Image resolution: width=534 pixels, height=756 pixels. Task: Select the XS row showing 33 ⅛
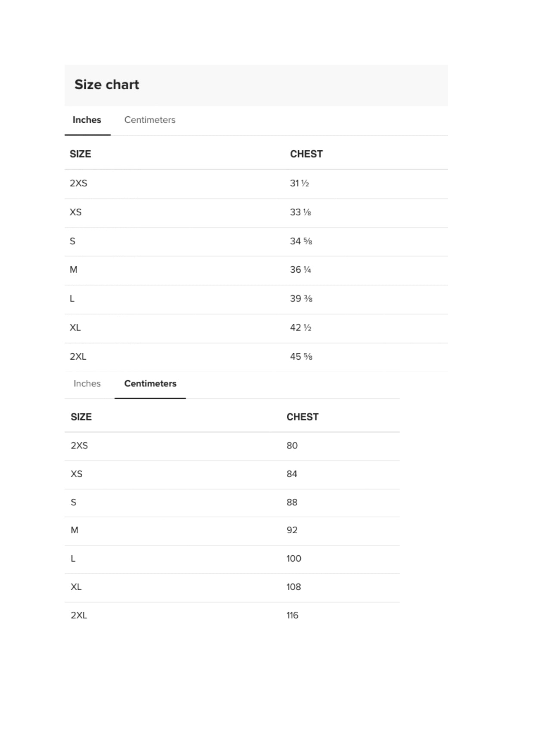[256, 213]
